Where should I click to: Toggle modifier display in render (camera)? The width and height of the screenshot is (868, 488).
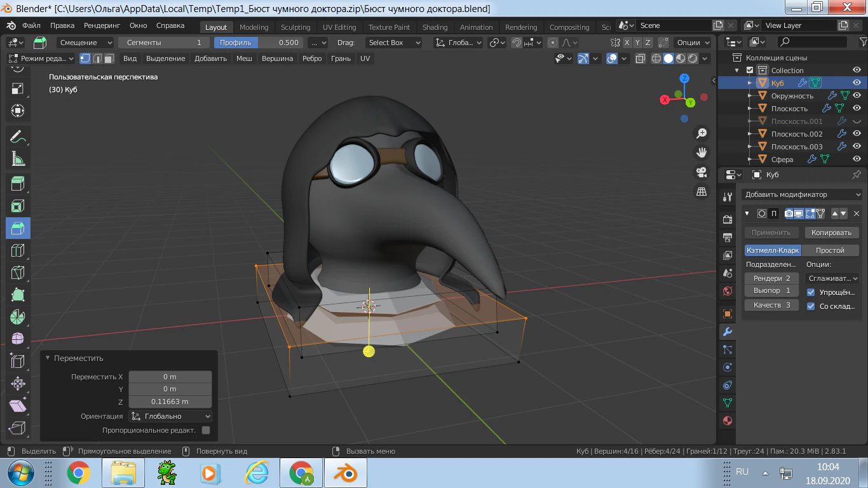789,213
